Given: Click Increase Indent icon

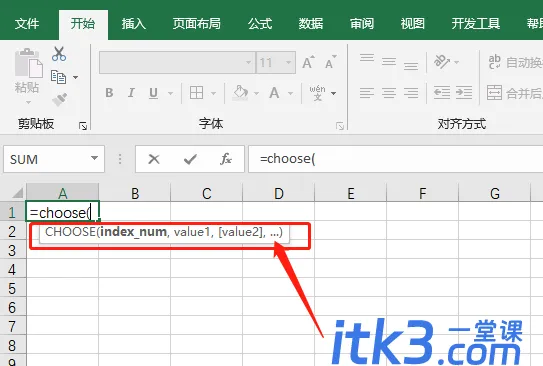Looking at the screenshot, I should tap(464, 93).
